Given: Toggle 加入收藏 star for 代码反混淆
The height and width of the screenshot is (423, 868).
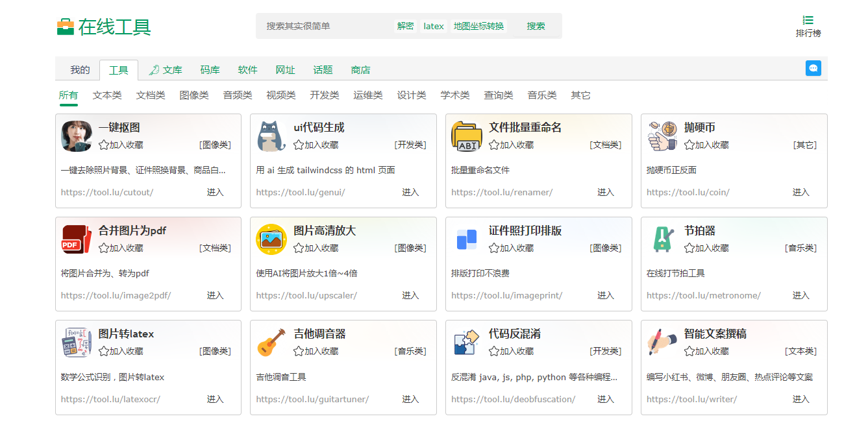Looking at the screenshot, I should click(x=494, y=352).
